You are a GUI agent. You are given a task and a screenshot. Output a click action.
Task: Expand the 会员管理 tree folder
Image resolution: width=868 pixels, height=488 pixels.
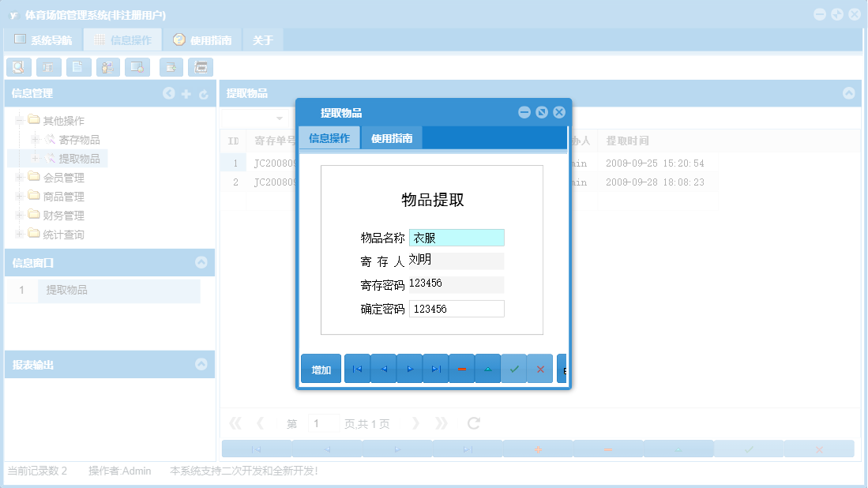pyautogui.click(x=17, y=177)
